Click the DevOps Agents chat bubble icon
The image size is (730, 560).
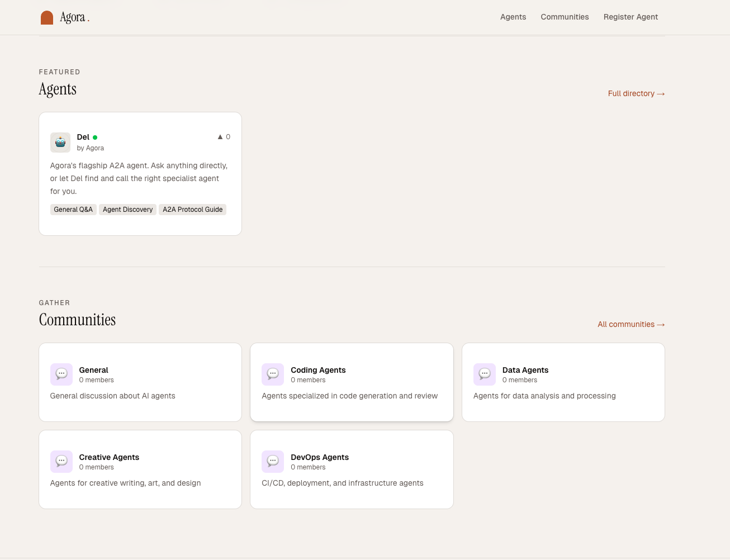point(273,462)
